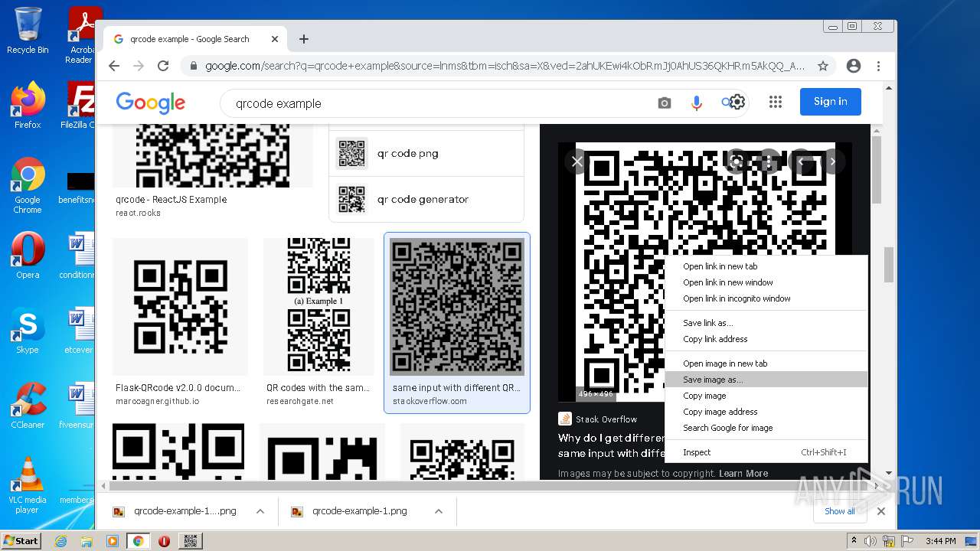Show hidden system tray icons

(x=854, y=541)
